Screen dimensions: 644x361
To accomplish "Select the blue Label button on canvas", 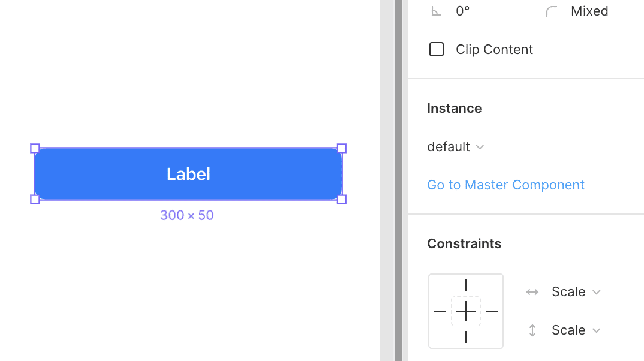I will pyautogui.click(x=188, y=174).
